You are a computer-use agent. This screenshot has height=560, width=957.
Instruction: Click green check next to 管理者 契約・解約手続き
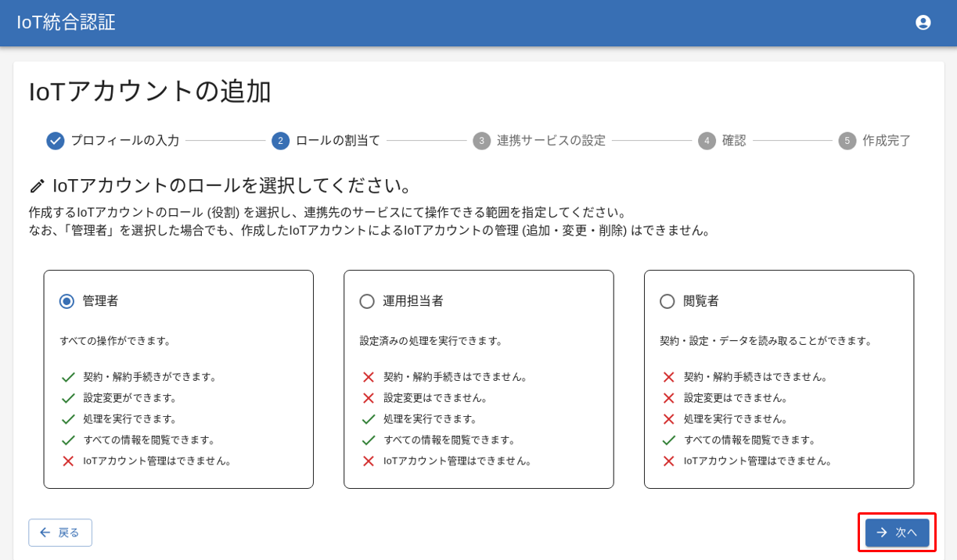click(x=68, y=377)
